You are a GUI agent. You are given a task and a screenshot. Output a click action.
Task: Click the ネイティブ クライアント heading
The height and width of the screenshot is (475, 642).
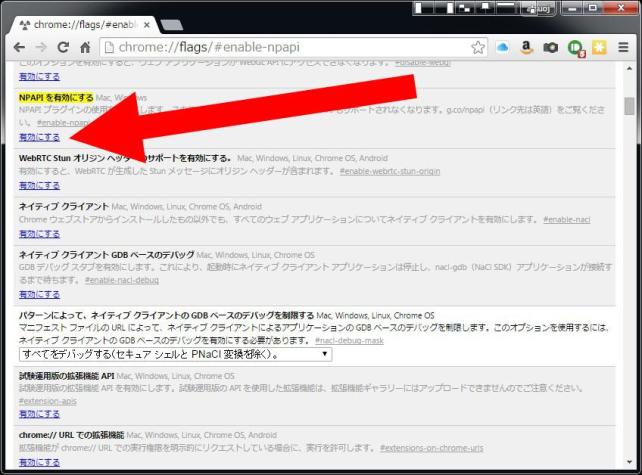[x=64, y=206]
